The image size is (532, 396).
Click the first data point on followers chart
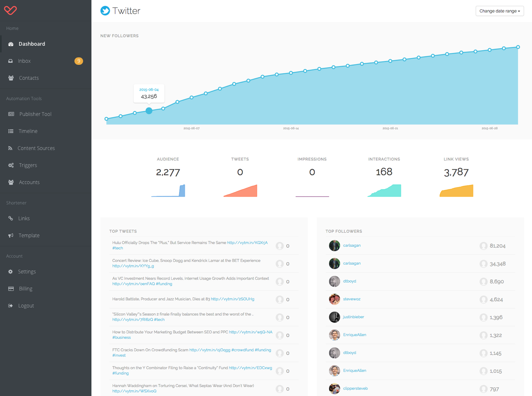coord(106,119)
